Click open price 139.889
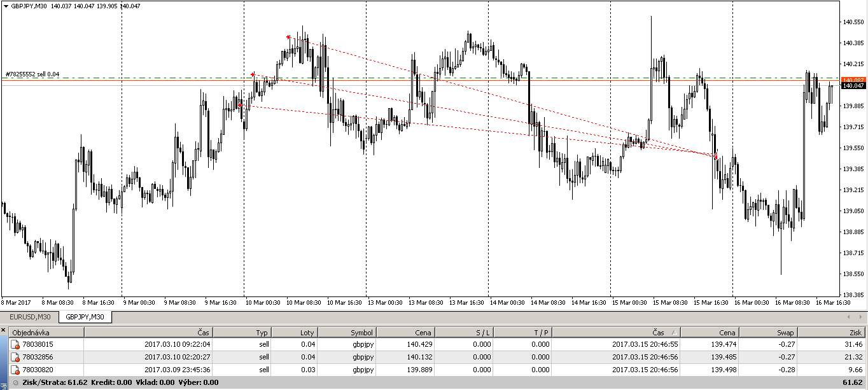Image resolution: width=868 pixels, height=390 pixels. [x=420, y=369]
